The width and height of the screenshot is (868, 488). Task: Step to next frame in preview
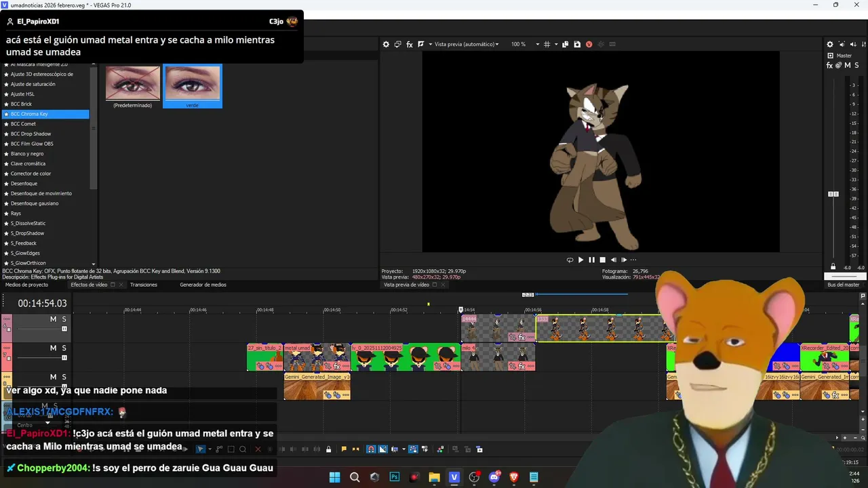[624, 260]
